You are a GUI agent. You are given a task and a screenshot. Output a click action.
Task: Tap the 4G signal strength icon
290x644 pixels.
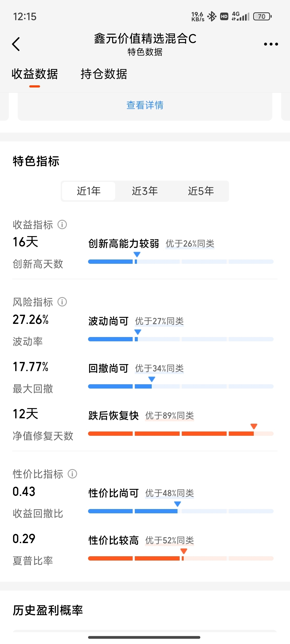pyautogui.click(x=241, y=16)
